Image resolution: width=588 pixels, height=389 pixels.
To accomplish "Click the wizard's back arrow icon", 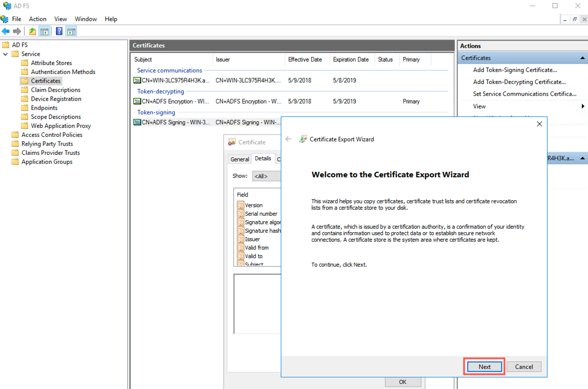I will [288, 139].
